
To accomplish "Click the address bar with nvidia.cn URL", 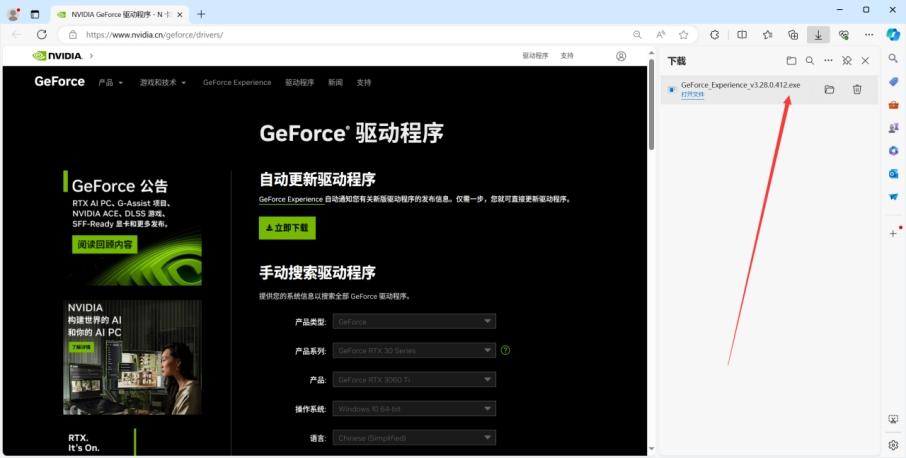I will (x=350, y=34).
